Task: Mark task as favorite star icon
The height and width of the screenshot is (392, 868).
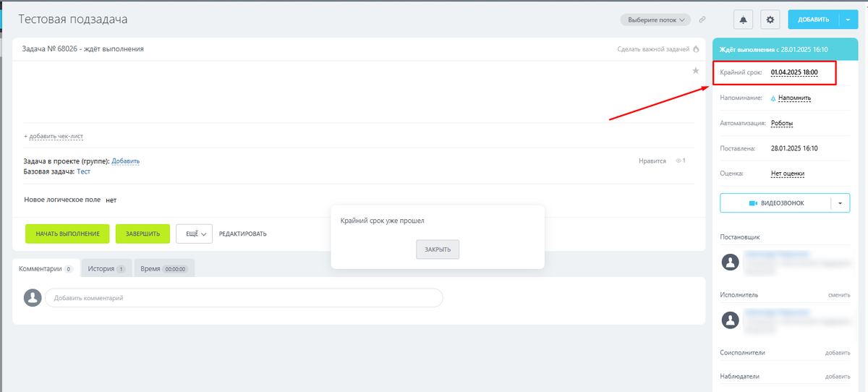Action: click(x=696, y=70)
